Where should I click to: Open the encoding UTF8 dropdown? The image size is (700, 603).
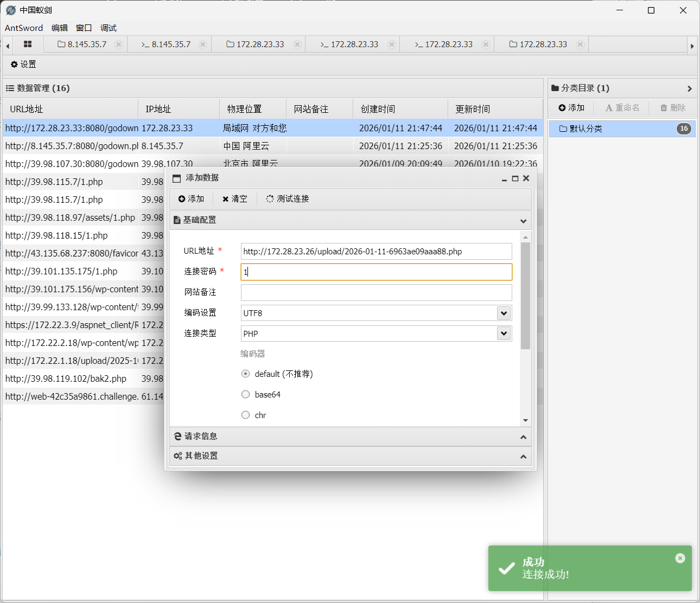coord(504,313)
